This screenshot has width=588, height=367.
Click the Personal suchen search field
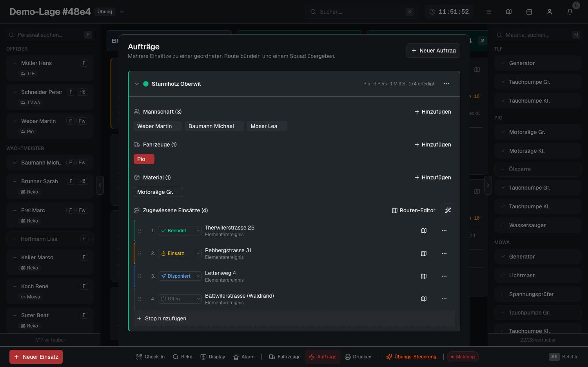point(50,35)
